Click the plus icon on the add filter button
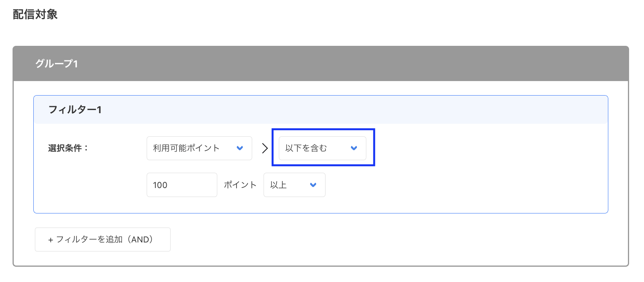The image size is (644, 282). 50,239
